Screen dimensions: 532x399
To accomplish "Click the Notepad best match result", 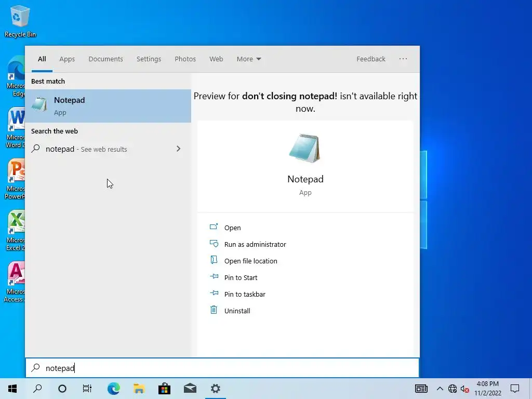I will coord(108,106).
